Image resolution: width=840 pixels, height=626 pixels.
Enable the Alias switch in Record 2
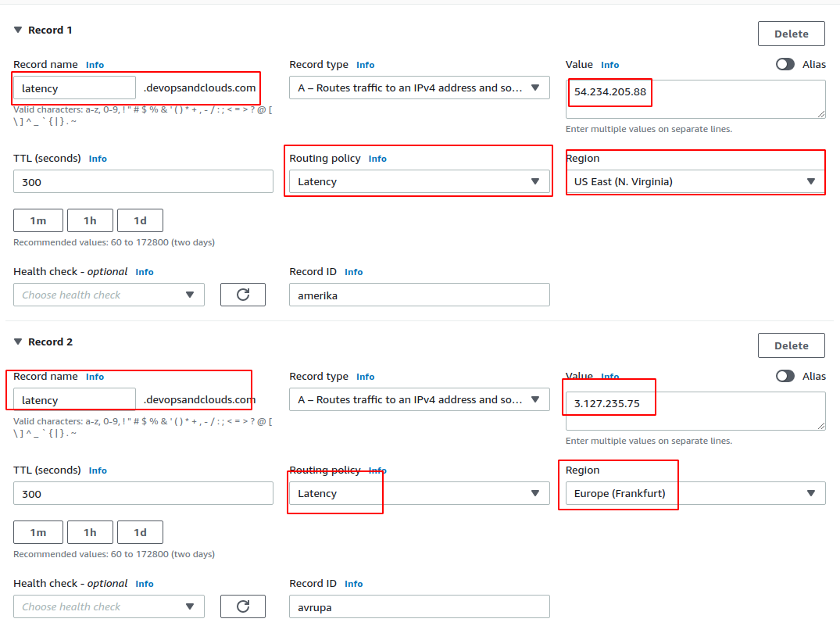pyautogui.click(x=785, y=377)
